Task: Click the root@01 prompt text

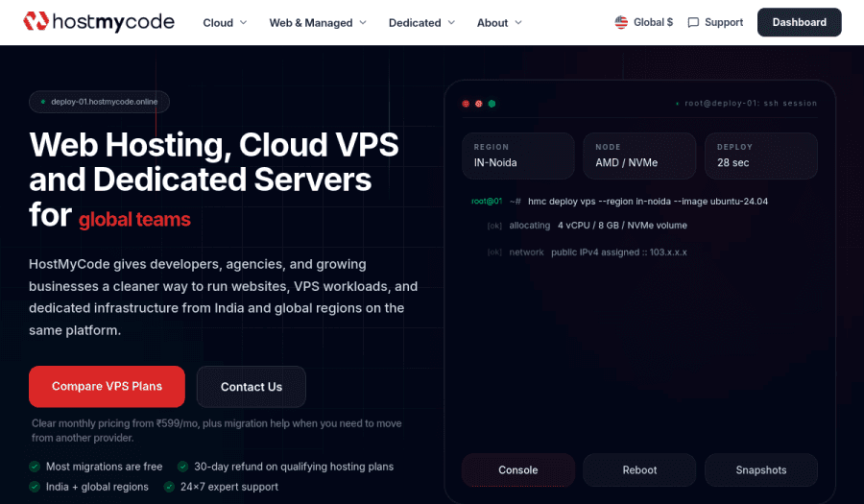Action: [487, 201]
